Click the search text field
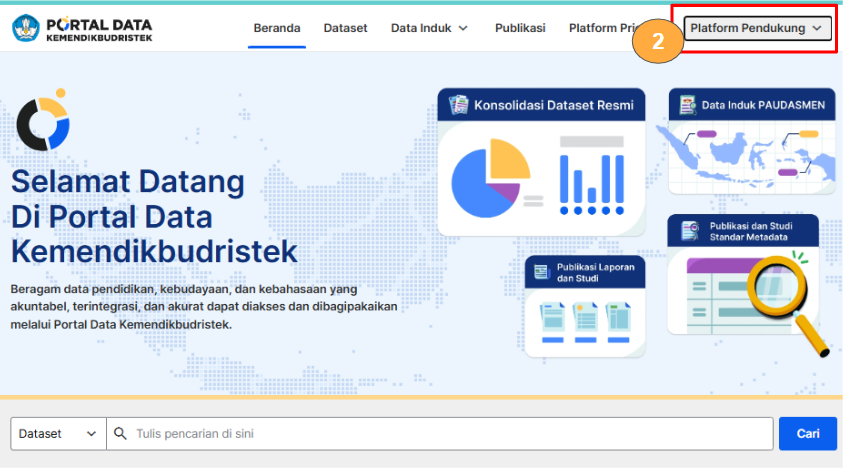The image size is (846, 469). click(440, 433)
